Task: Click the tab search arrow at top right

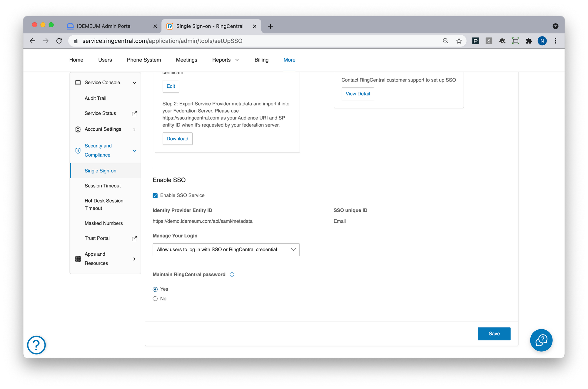Action: (555, 26)
